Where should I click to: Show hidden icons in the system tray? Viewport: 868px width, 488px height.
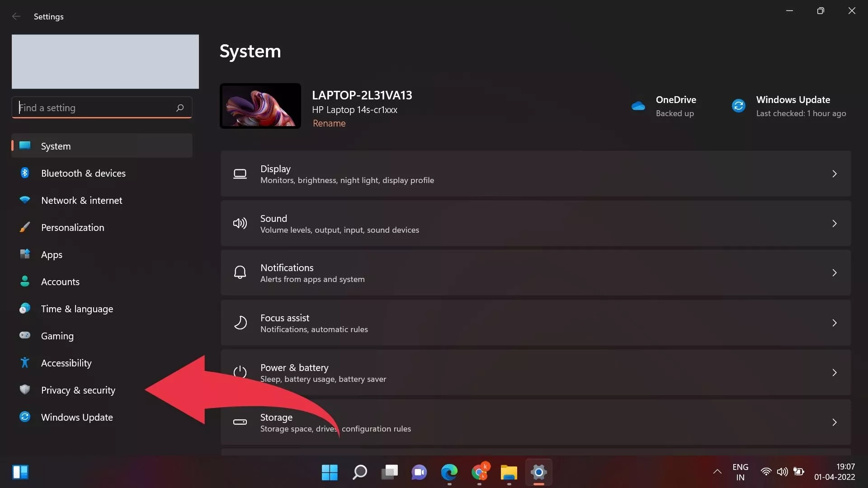click(x=717, y=472)
